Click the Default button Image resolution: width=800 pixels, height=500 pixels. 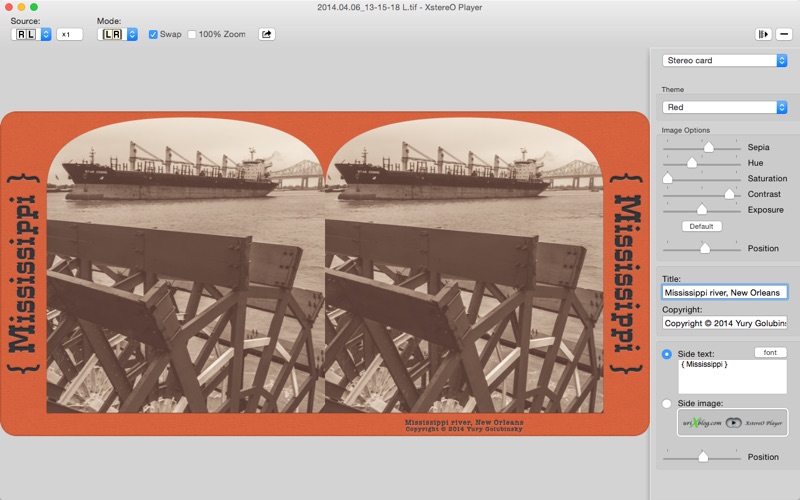point(702,226)
